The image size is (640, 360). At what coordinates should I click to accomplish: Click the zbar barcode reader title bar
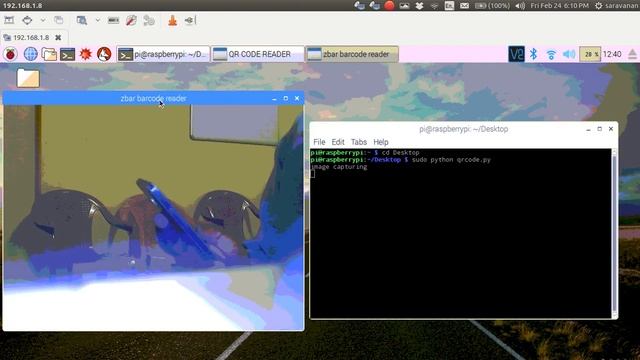pos(153,98)
